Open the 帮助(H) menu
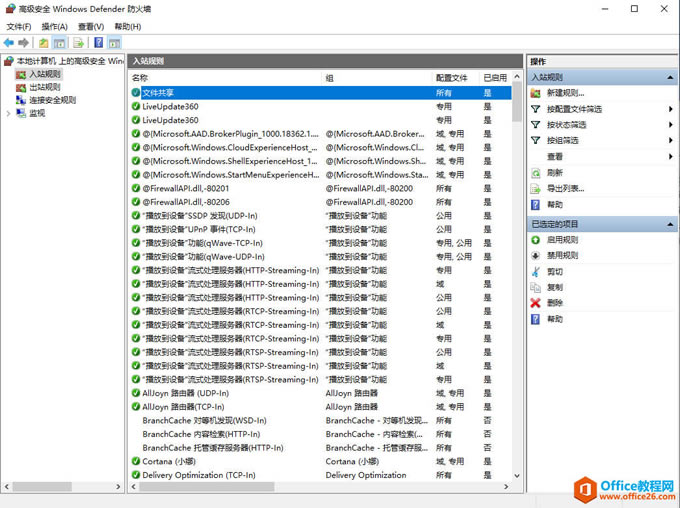This screenshot has height=508, width=680. pyautogui.click(x=128, y=26)
